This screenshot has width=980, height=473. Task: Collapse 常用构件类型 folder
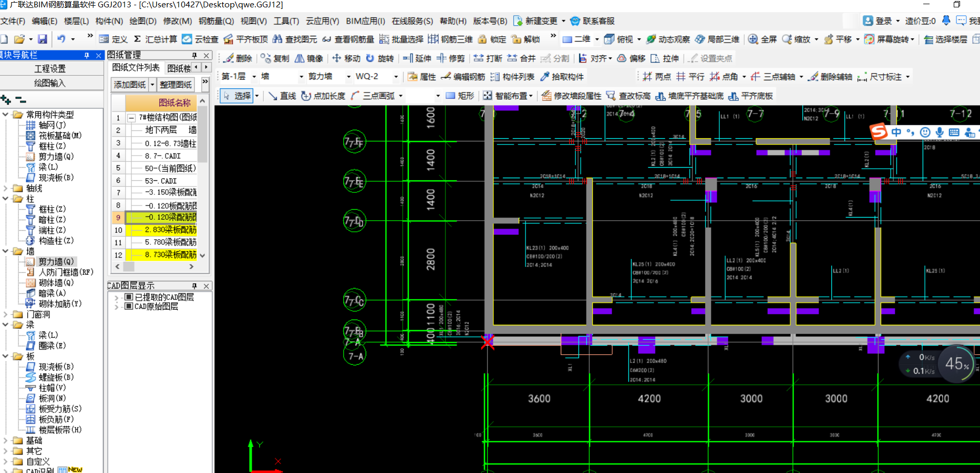pos(5,115)
